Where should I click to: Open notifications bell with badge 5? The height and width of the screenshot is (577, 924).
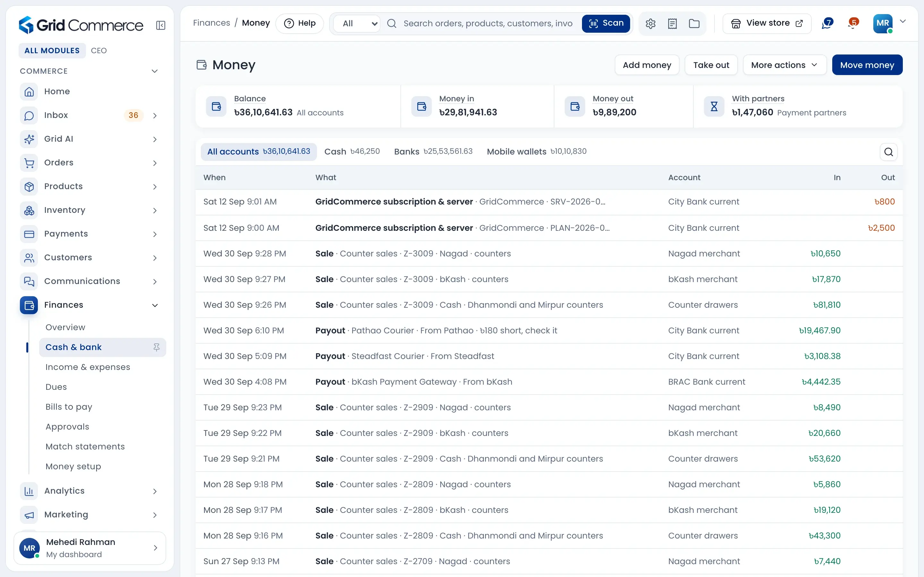[x=852, y=23]
